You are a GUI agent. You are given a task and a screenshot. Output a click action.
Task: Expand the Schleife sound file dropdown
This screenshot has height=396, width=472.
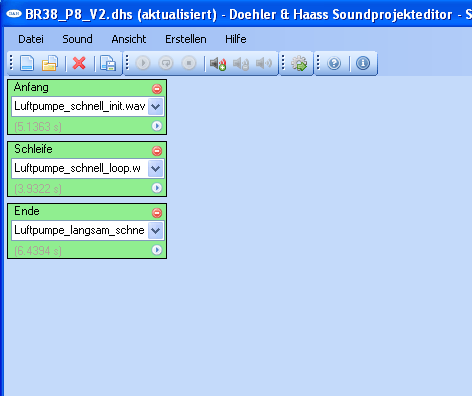coord(156,169)
